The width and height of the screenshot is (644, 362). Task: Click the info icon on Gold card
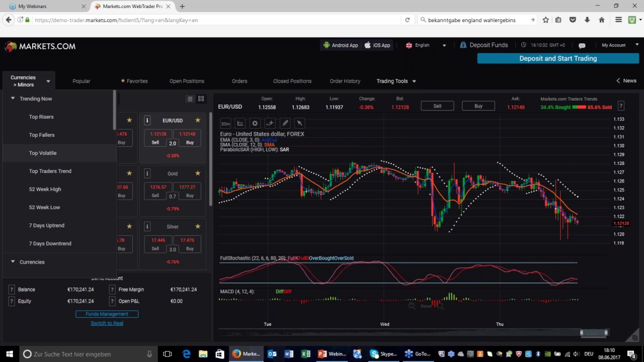(x=147, y=173)
